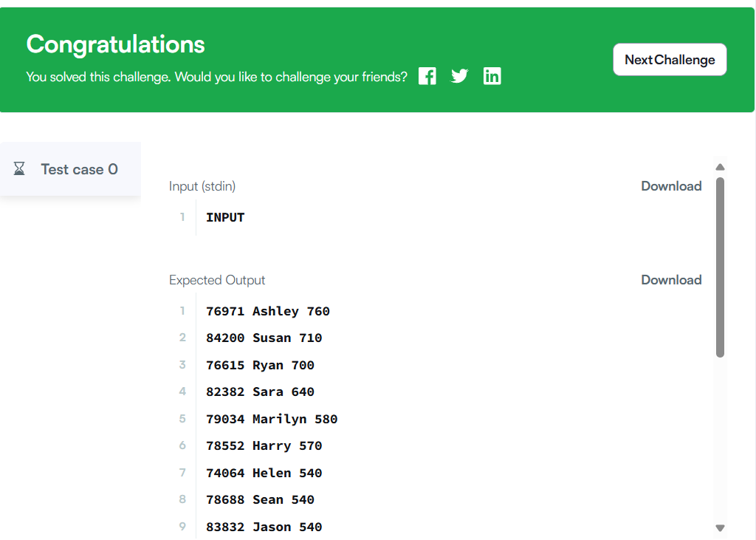
Task: Click the scrollbar up arrow
Action: (721, 167)
